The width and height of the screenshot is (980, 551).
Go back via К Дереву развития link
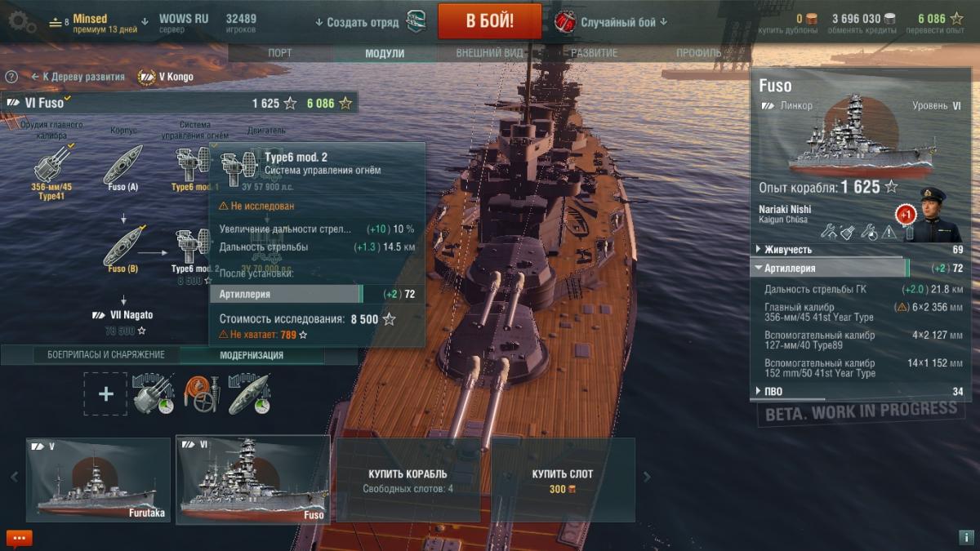pos(78,77)
